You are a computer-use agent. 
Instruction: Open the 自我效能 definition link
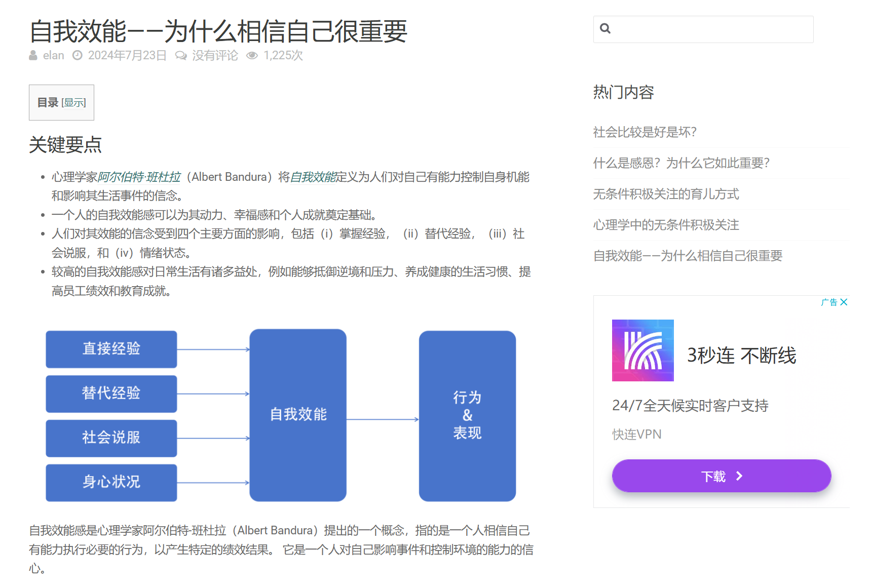tap(313, 177)
